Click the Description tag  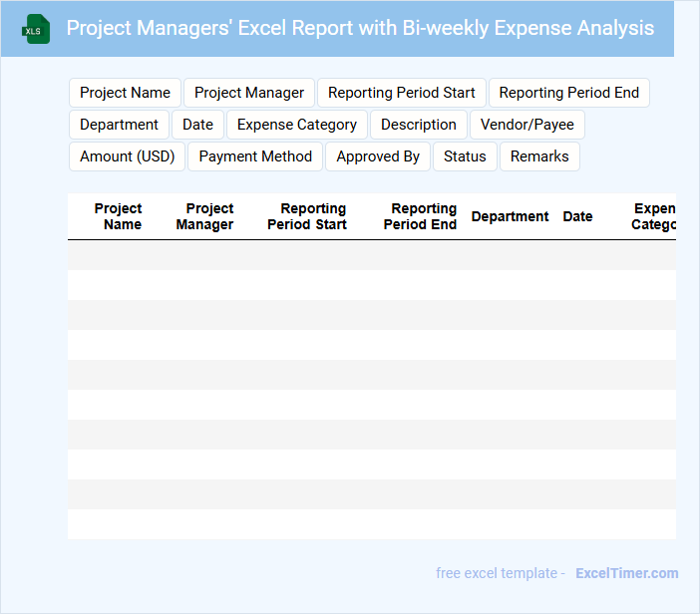coord(419,125)
